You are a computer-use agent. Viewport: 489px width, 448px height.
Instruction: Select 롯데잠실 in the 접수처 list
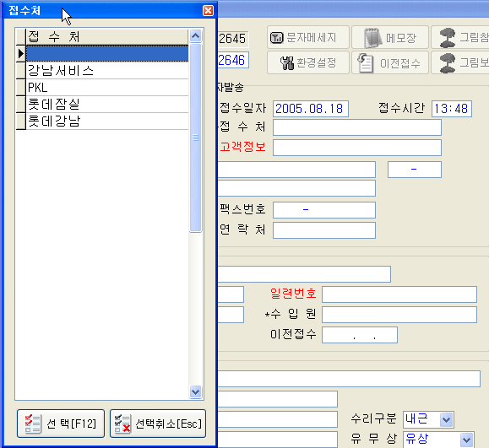click(107, 104)
